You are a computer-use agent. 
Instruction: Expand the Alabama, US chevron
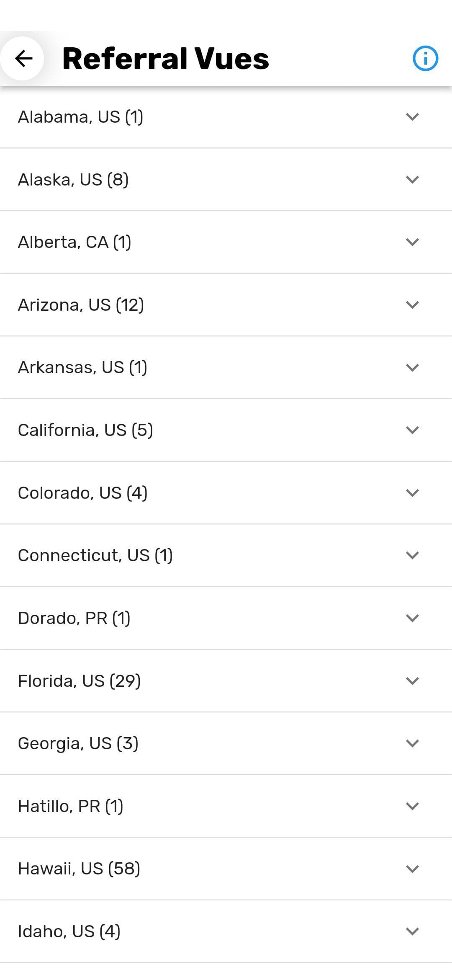412,117
